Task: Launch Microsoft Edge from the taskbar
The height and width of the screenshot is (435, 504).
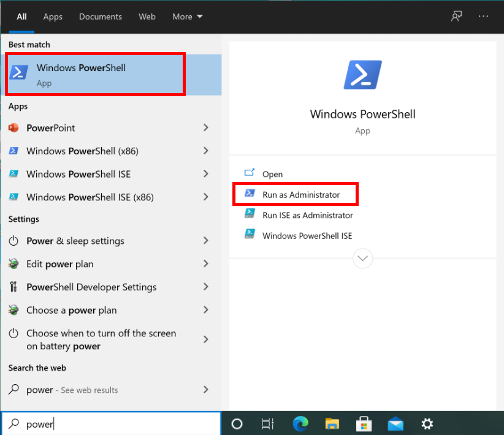Action: click(300, 423)
